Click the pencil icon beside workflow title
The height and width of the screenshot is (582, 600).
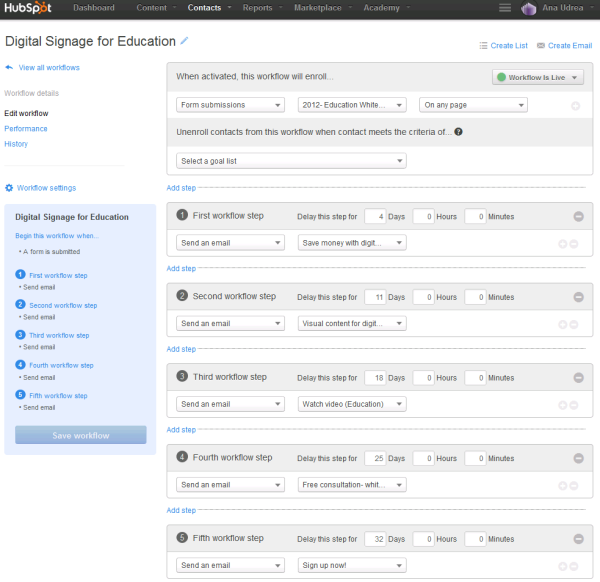[184, 41]
